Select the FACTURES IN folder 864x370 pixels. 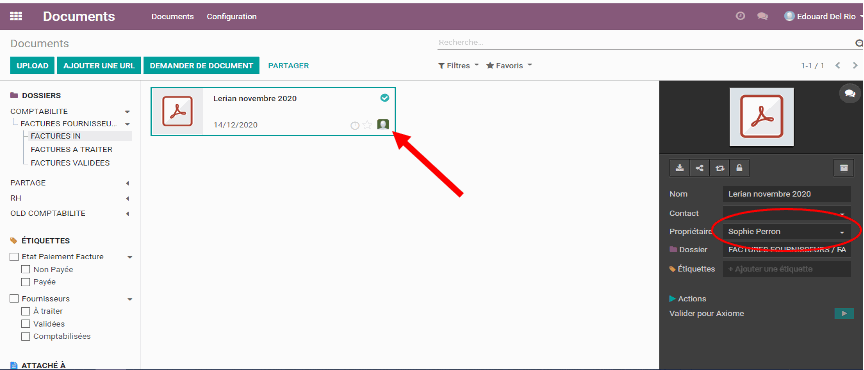point(56,136)
